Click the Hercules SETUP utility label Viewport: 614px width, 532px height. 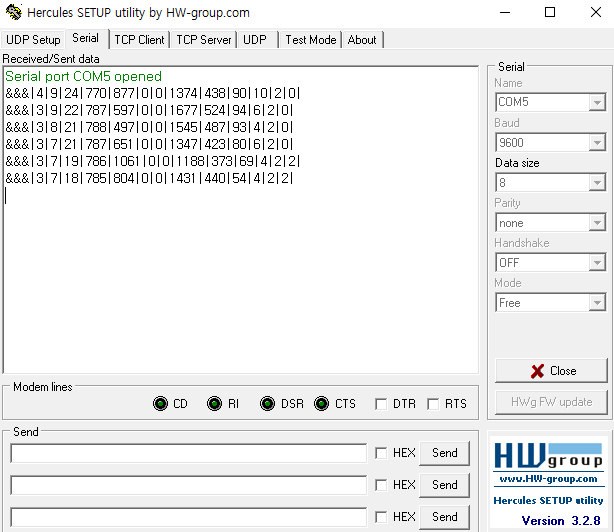tap(548, 501)
